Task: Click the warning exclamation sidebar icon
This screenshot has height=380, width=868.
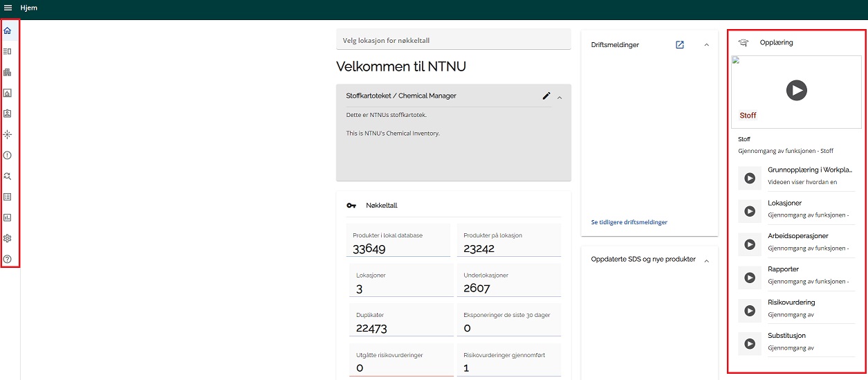Action: point(8,155)
